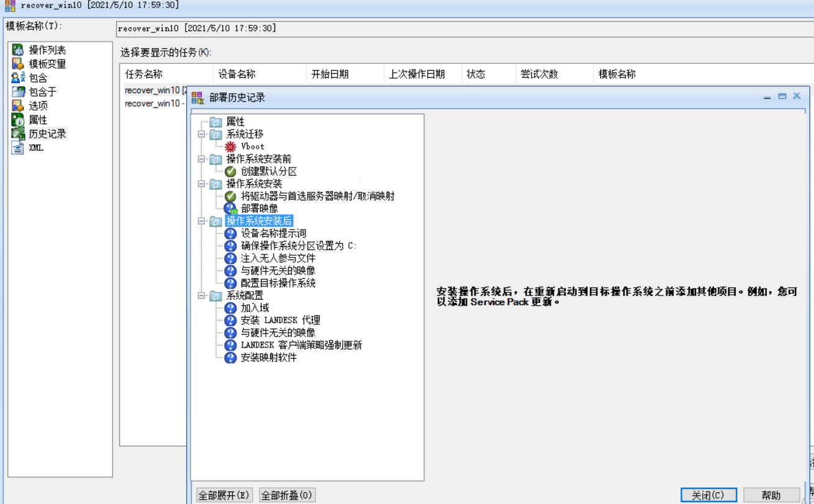
Task: Click the 模板变量 sidebar icon
Action: pos(17,64)
